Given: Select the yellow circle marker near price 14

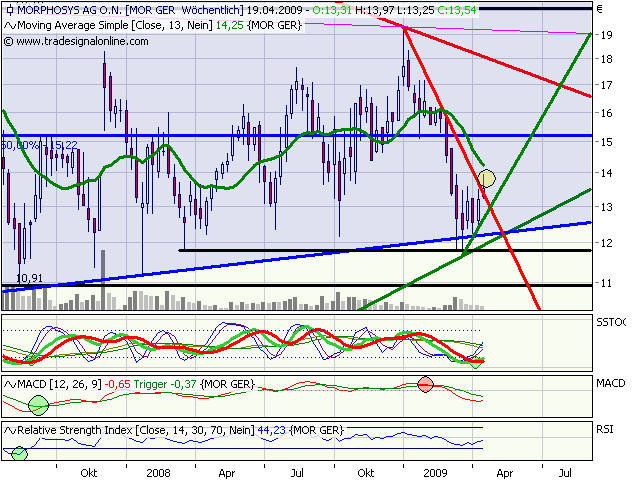Looking at the screenshot, I should 486,178.
